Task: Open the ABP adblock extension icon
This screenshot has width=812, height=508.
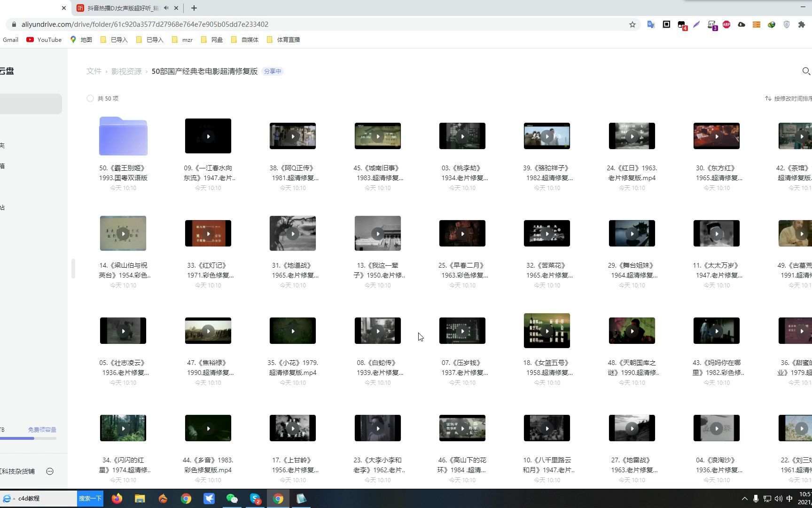Action: 726,24
